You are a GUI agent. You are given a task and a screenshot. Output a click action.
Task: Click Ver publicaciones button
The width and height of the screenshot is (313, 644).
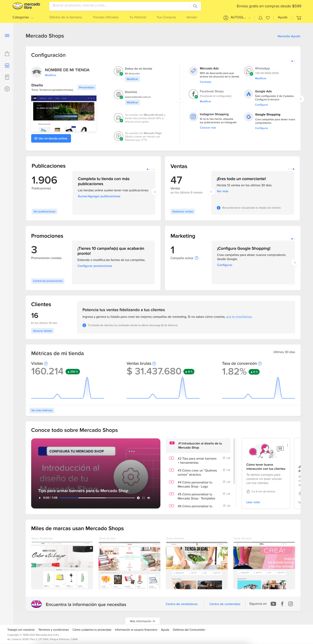pos(44,211)
